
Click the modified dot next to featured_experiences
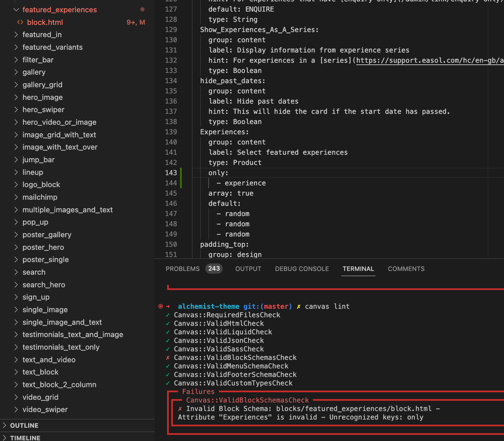coord(142,10)
